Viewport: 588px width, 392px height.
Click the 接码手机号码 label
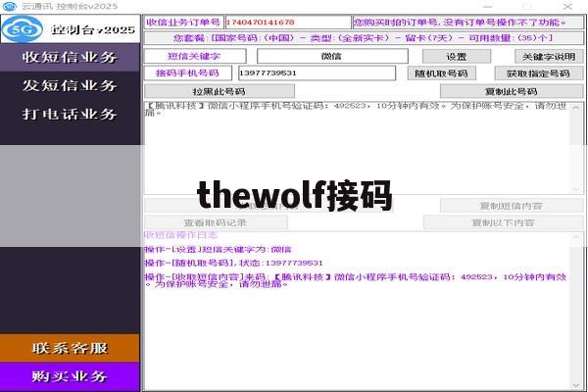point(188,73)
